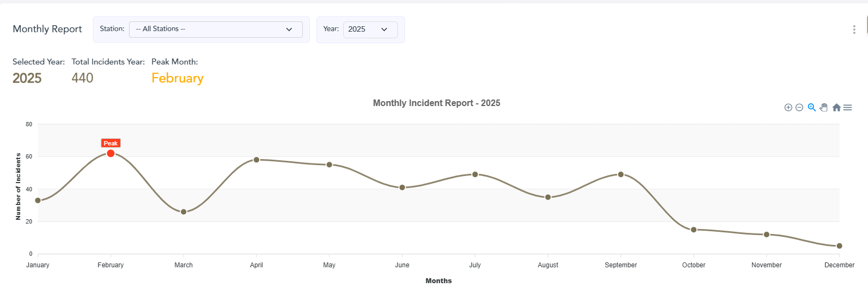Select the selection zoom magnifier tool
868x287 pixels.
coord(812,108)
